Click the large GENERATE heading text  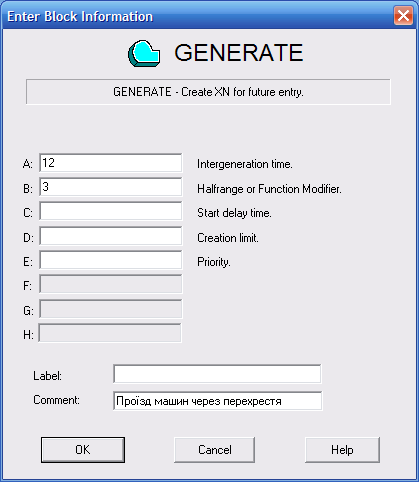[239, 53]
